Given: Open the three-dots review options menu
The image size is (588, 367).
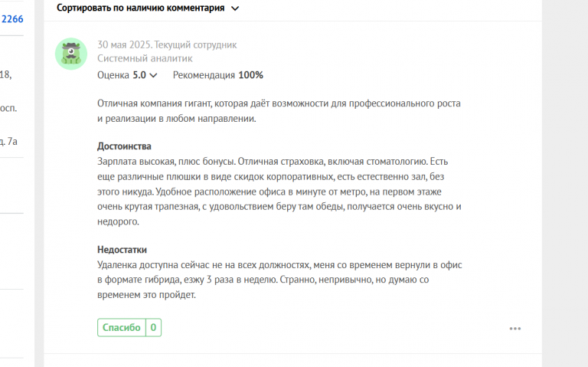Looking at the screenshot, I should 514,329.
